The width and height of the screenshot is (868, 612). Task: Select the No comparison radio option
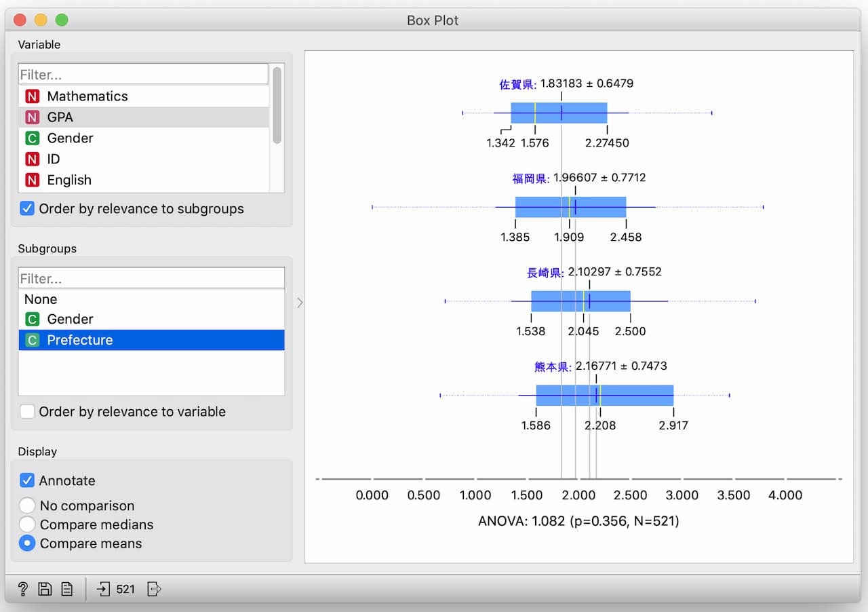(x=27, y=506)
